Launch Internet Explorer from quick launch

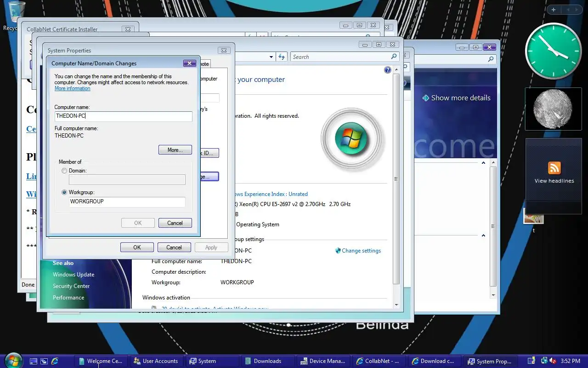pos(55,362)
